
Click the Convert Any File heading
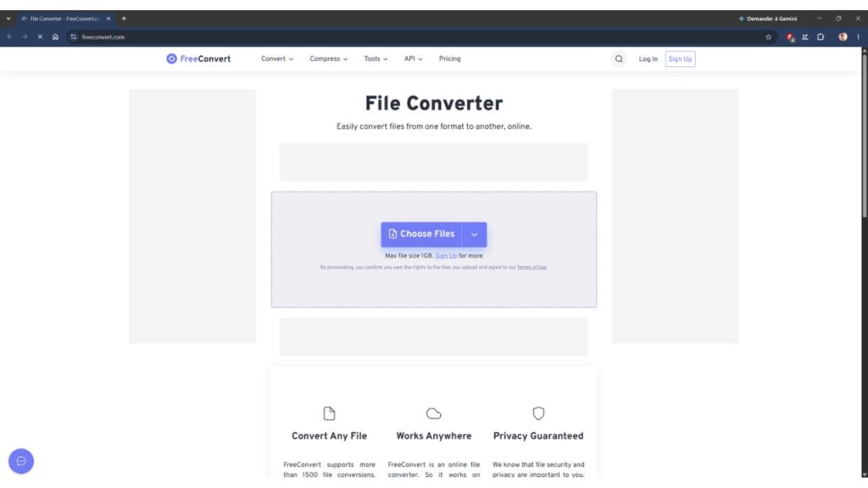[330, 436]
